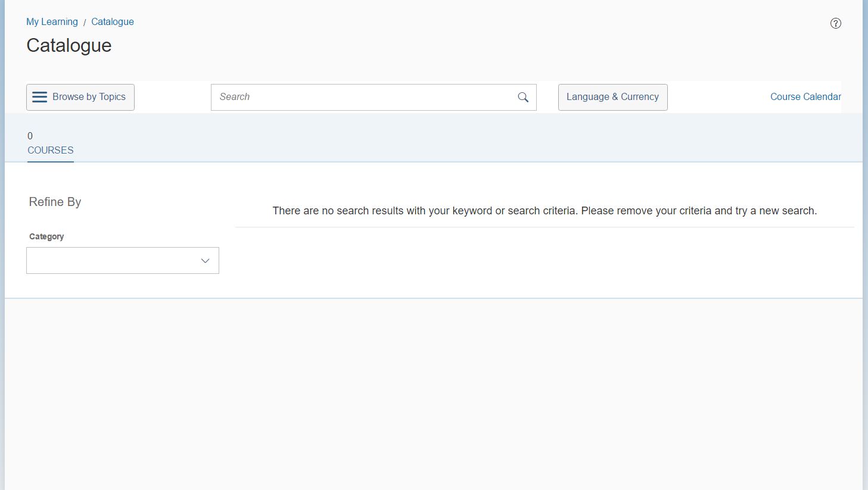Expand the Category dropdown chevron
The width and height of the screenshot is (868, 490).
click(206, 261)
